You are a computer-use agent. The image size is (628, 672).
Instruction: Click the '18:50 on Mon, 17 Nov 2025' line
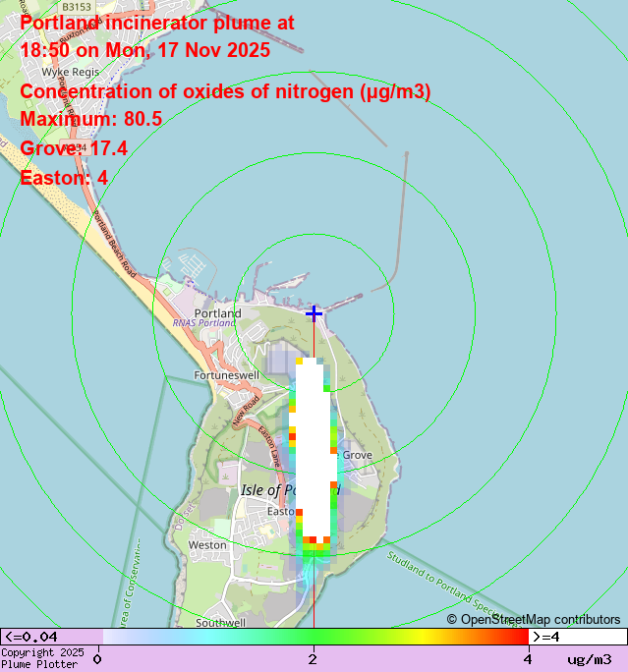[144, 50]
